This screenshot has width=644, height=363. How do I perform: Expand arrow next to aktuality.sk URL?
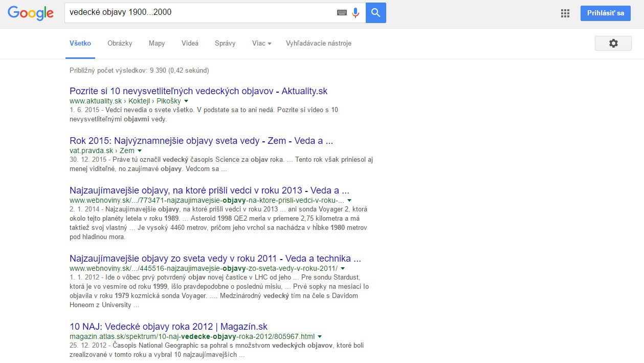pyautogui.click(x=186, y=101)
